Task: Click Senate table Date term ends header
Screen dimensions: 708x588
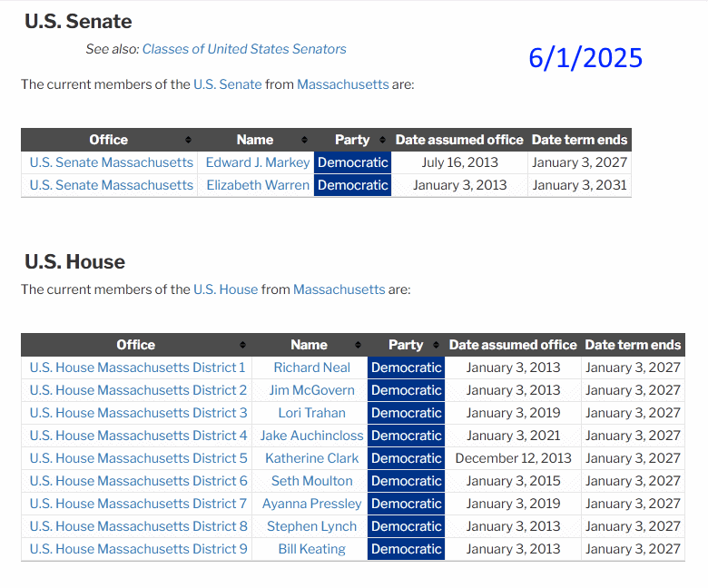Action: point(580,140)
